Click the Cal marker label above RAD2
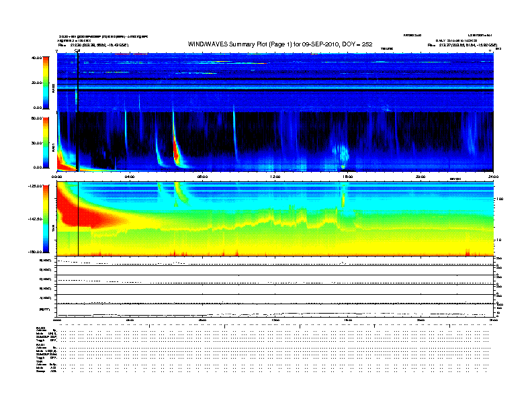The width and height of the screenshot is (532, 411). click(77, 50)
